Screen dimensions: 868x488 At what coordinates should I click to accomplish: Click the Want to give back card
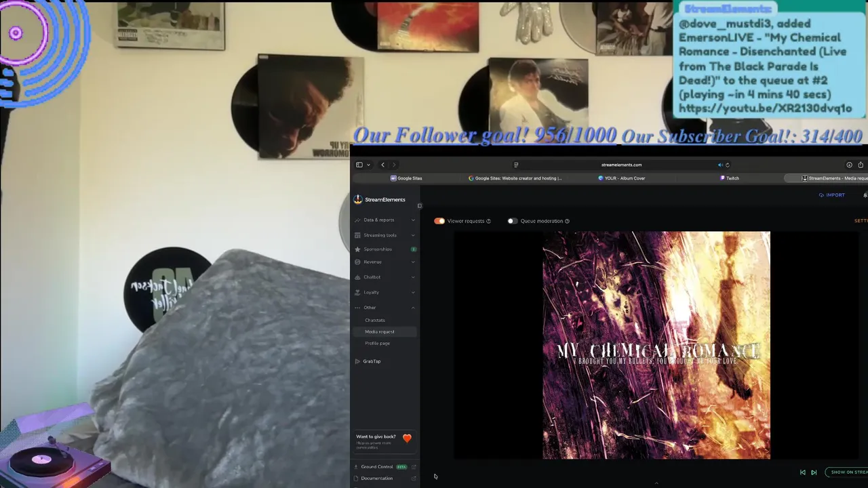point(384,441)
